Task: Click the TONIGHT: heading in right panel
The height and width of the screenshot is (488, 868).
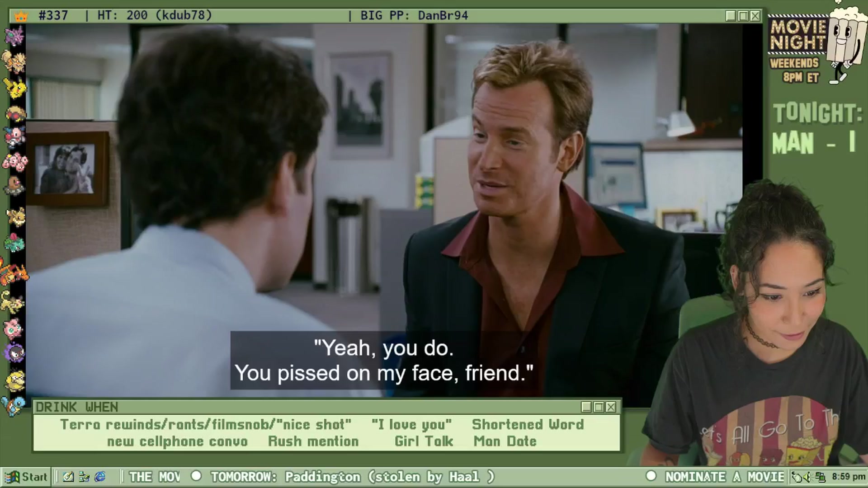Action: (817, 113)
